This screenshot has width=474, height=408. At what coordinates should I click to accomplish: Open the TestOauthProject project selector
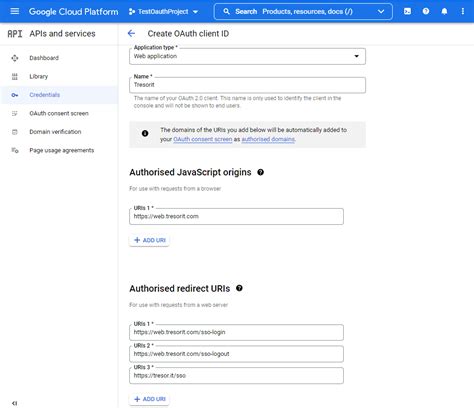click(163, 12)
